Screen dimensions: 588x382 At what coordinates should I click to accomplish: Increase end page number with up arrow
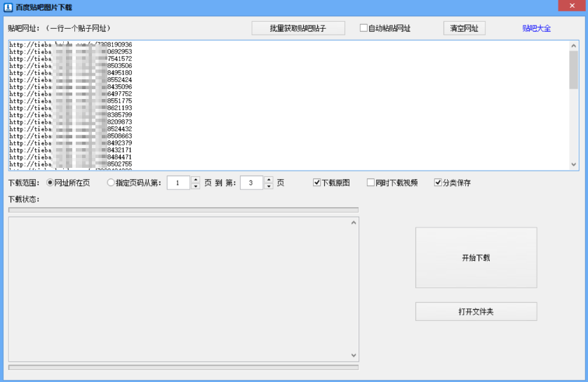[x=269, y=179]
